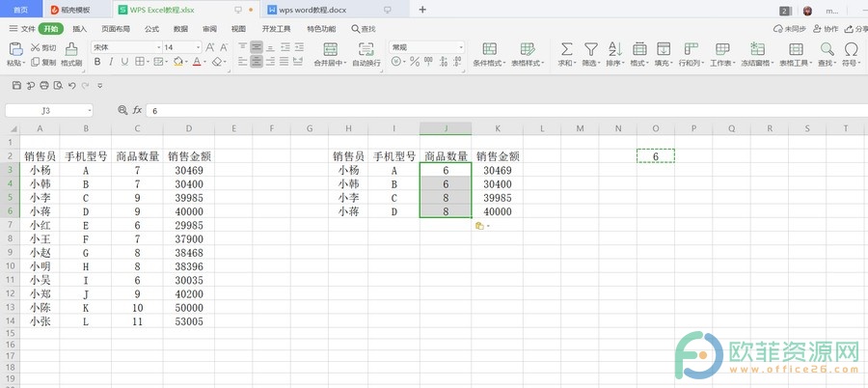Click the AutoSum (求和) sigma icon
The width and height of the screenshot is (868, 388).
coord(566,49)
